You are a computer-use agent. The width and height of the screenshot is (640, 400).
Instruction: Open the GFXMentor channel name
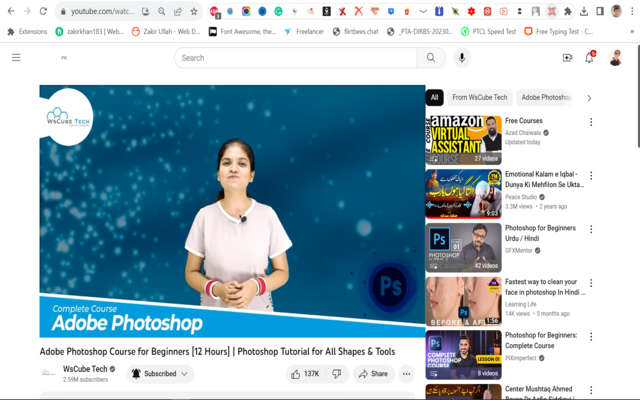click(x=519, y=251)
